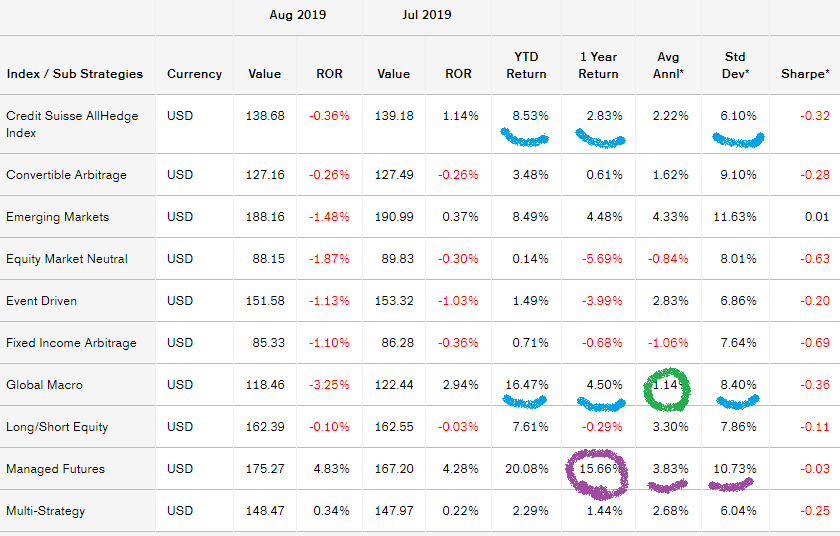Click the 11.63% Std Dev cell

[x=735, y=217]
